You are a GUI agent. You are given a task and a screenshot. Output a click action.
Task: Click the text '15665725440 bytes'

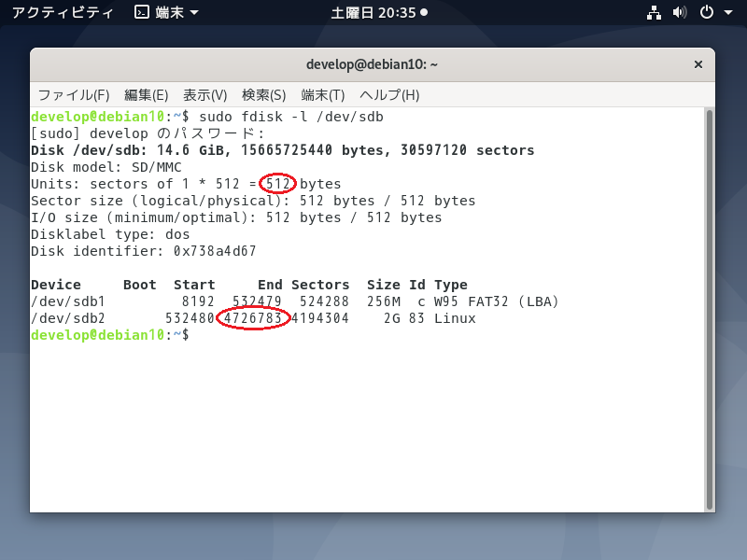coord(312,150)
